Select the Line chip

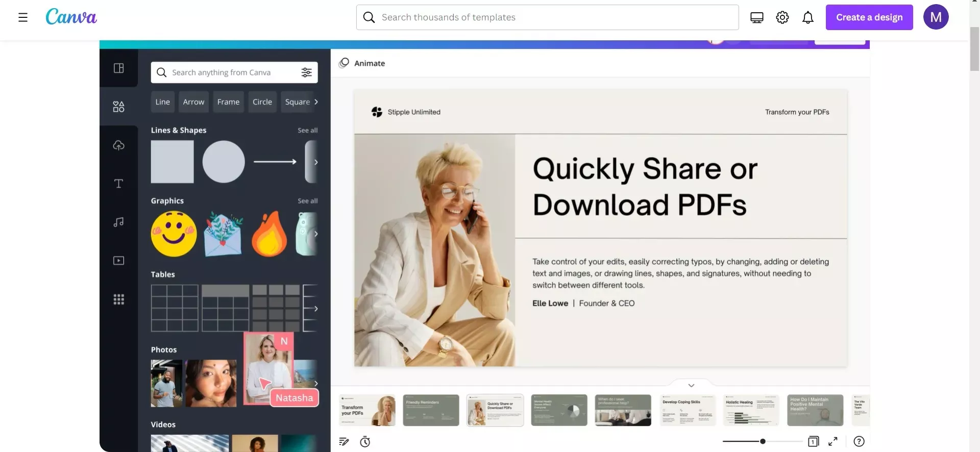click(x=162, y=102)
